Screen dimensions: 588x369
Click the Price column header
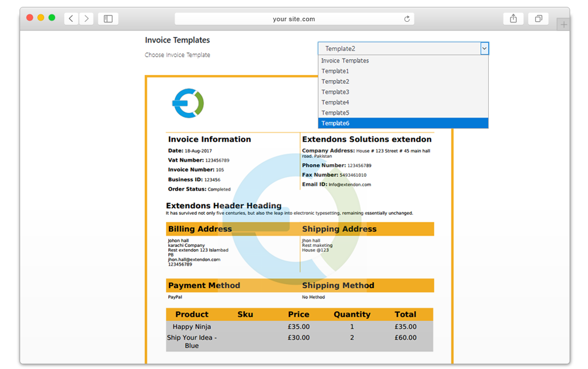[x=299, y=314]
